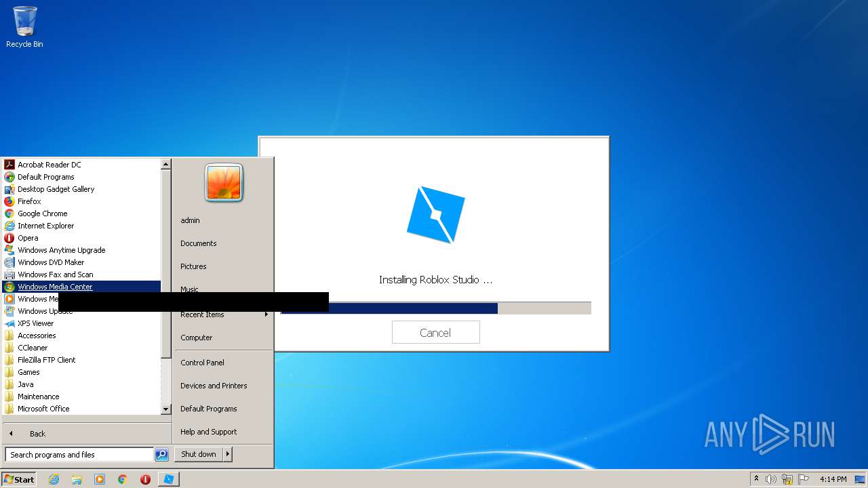Open Windows Media Player taskbar icon
The width and height of the screenshot is (868, 488).
[x=100, y=479]
